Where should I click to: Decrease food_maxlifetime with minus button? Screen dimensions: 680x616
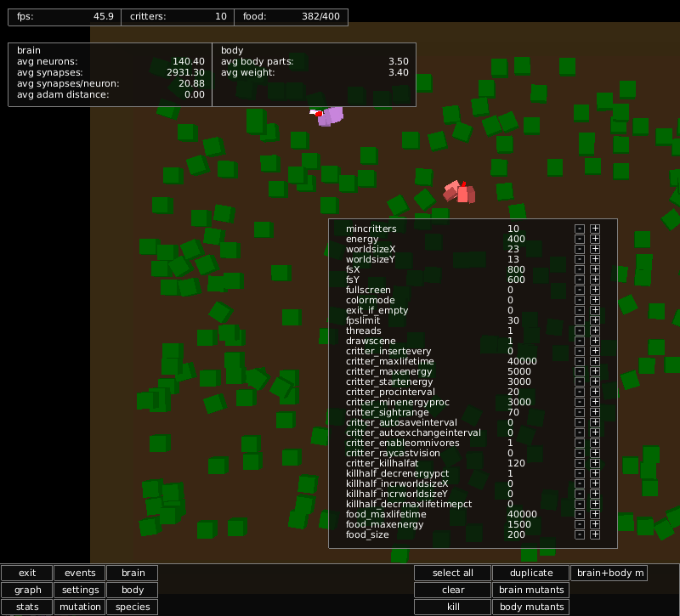[x=580, y=514]
